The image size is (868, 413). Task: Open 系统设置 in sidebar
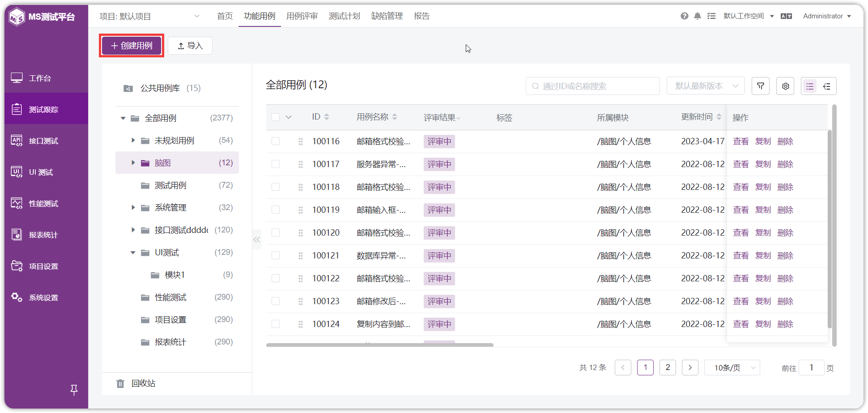47,297
